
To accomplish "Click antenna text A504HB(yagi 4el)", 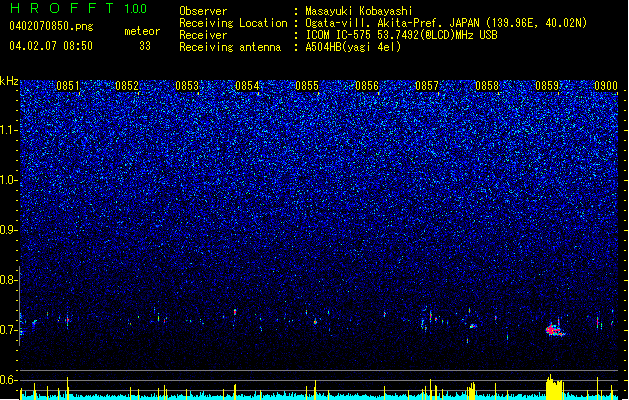I will [x=353, y=47].
